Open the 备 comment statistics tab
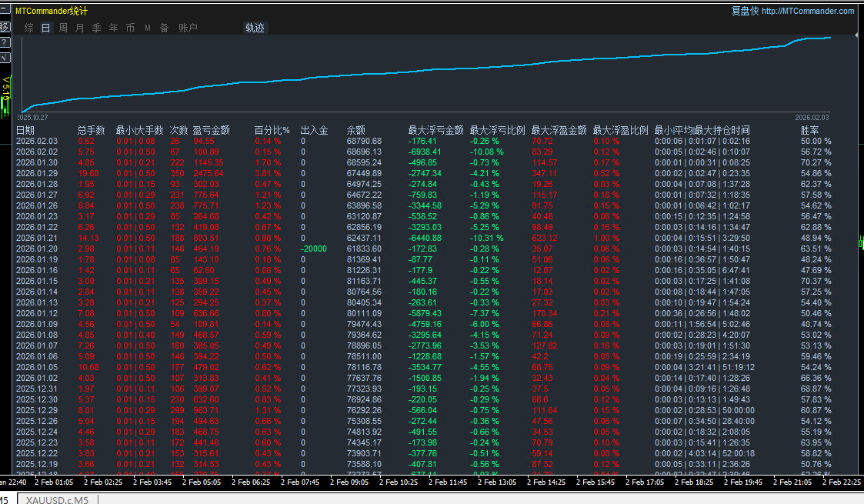Screen dimensions: 864x504 click(164, 28)
